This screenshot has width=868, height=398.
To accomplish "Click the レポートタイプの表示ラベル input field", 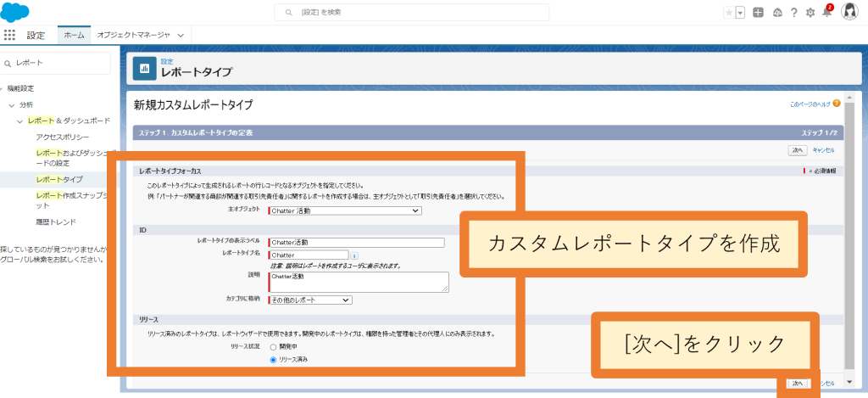I will tap(357, 242).
